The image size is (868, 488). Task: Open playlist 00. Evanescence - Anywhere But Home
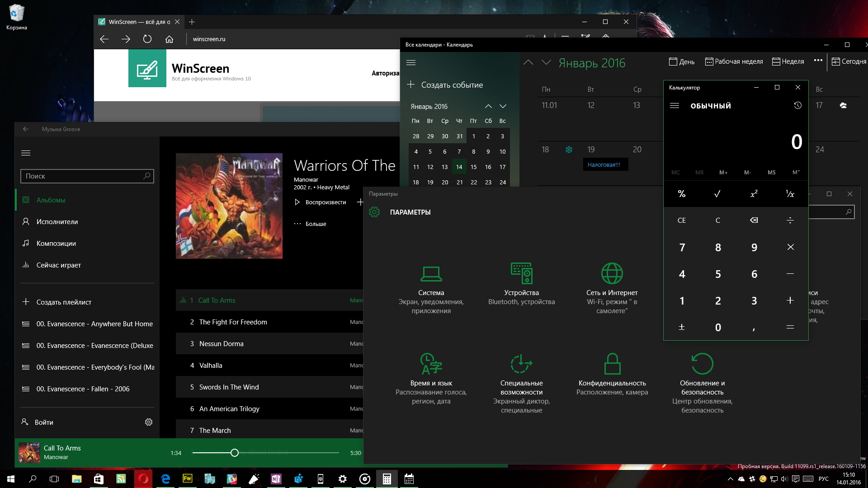tap(88, 324)
